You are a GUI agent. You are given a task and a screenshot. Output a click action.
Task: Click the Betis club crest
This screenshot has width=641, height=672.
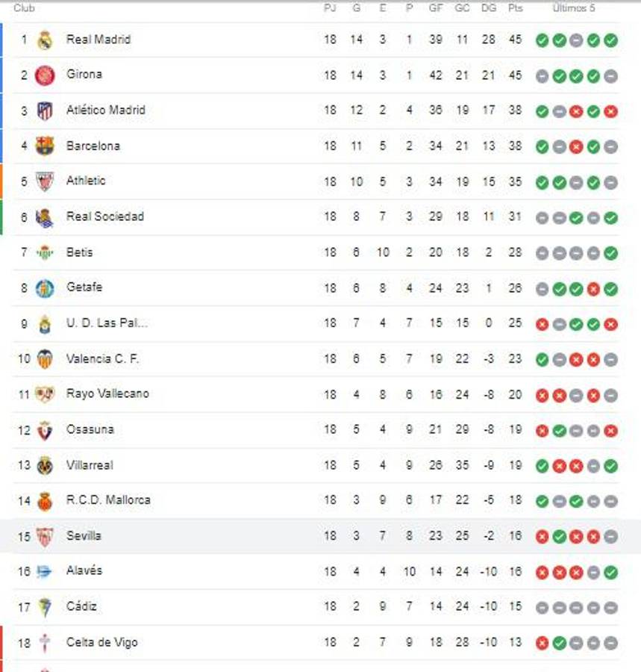[45, 252]
